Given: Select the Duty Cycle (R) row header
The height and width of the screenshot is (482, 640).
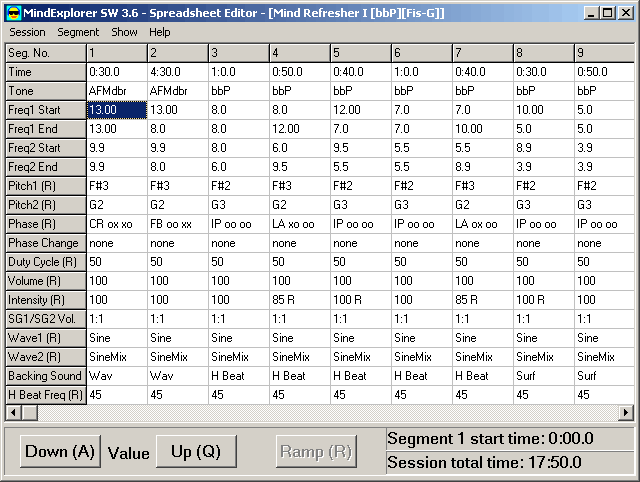Looking at the screenshot, I should 46,262.
